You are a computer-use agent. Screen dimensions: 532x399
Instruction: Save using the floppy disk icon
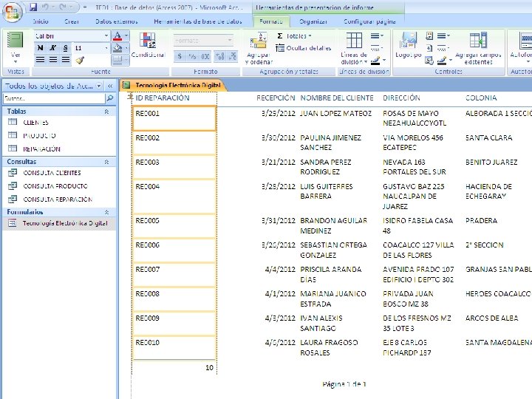click(33, 7)
